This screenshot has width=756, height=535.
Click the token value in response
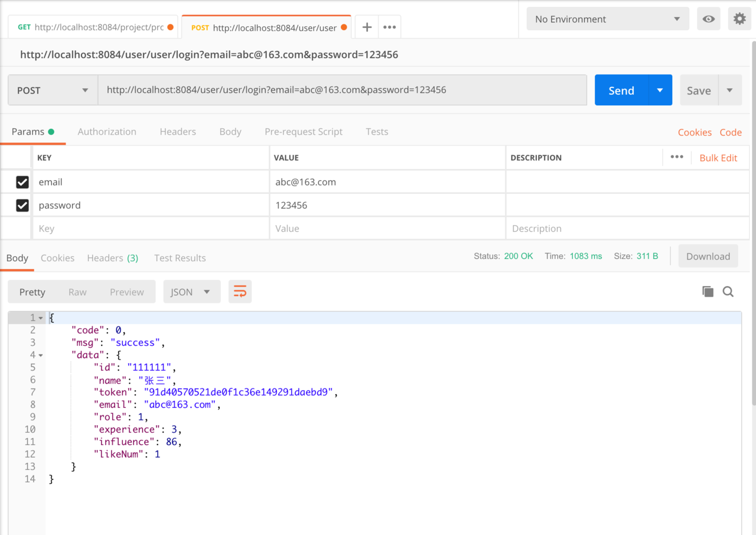coord(238,392)
